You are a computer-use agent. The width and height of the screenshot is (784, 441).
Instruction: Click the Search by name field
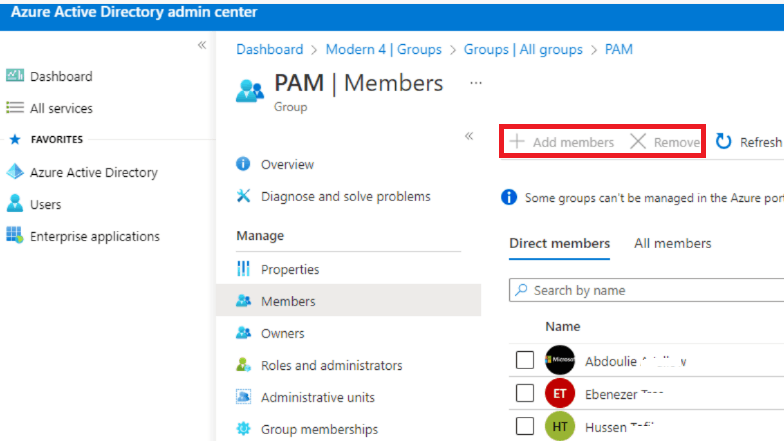646,290
